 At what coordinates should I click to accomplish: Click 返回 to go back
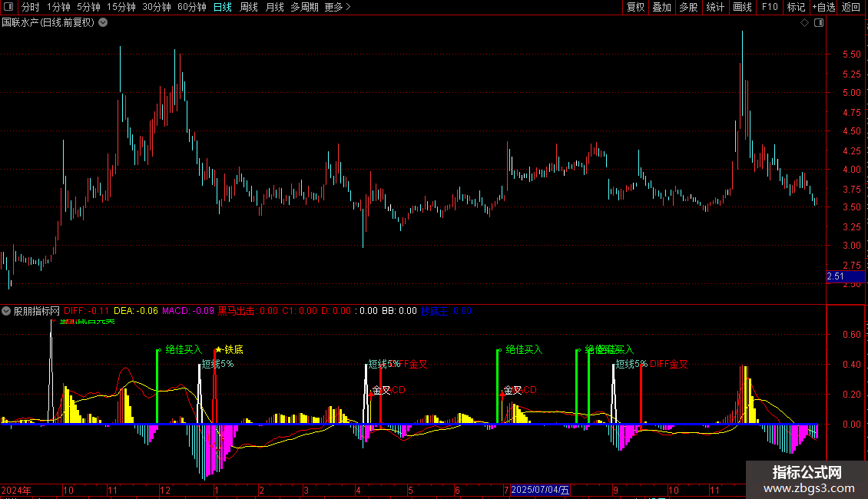pos(851,7)
